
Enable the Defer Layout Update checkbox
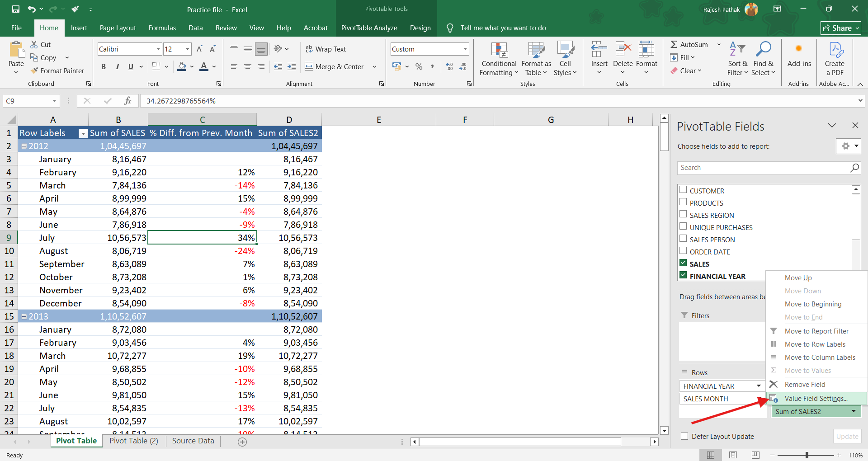click(684, 437)
